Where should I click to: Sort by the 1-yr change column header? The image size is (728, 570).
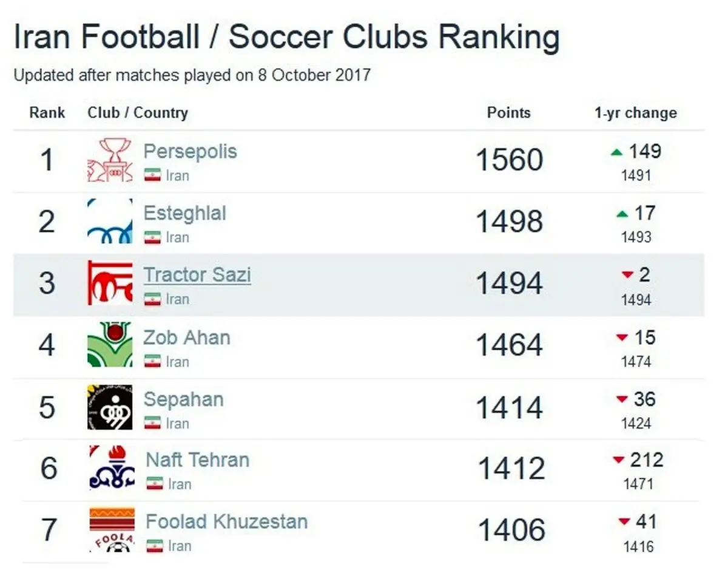(635, 113)
